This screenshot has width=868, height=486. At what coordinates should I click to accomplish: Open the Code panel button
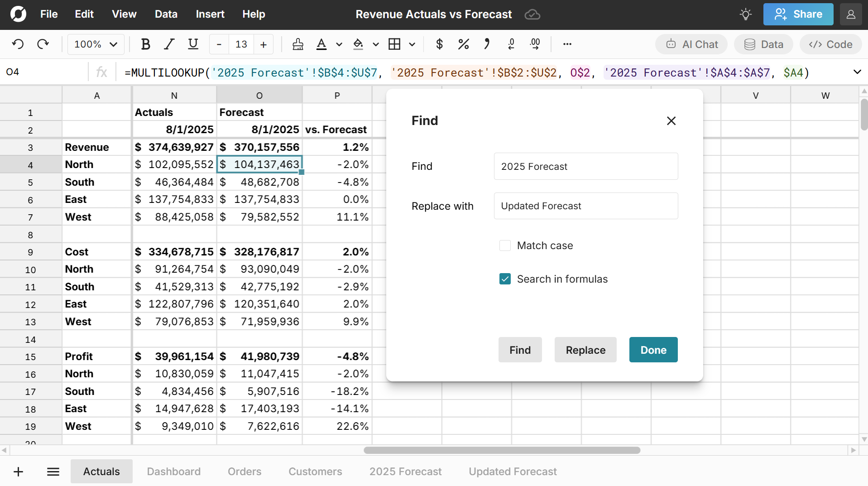[830, 44]
